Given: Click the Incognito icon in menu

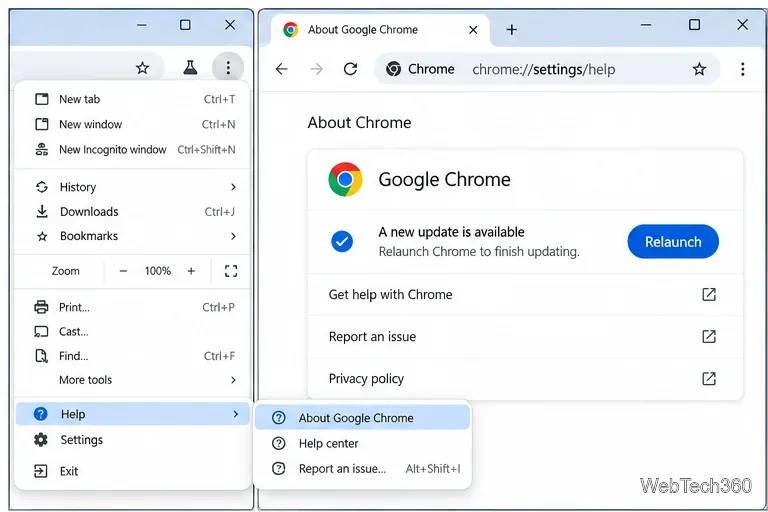Looking at the screenshot, I should (x=42, y=149).
